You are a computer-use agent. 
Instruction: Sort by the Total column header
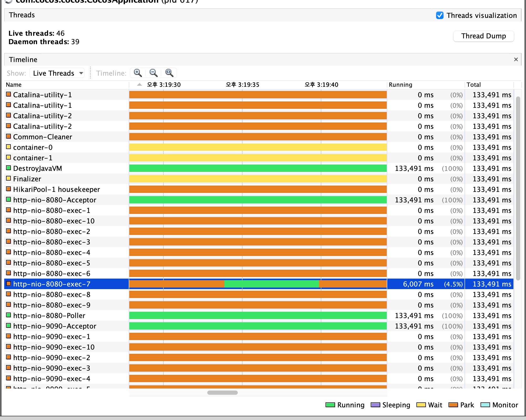click(x=473, y=85)
